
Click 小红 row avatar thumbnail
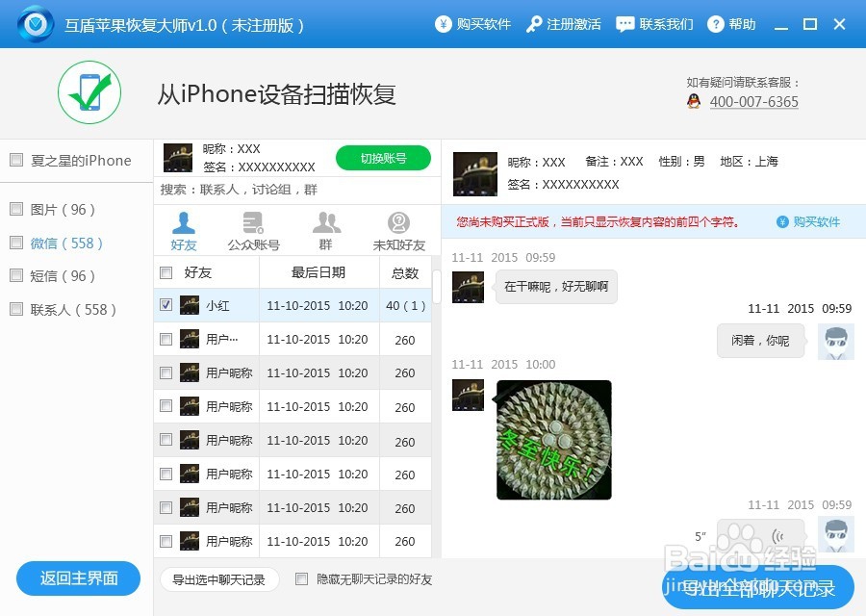point(190,305)
